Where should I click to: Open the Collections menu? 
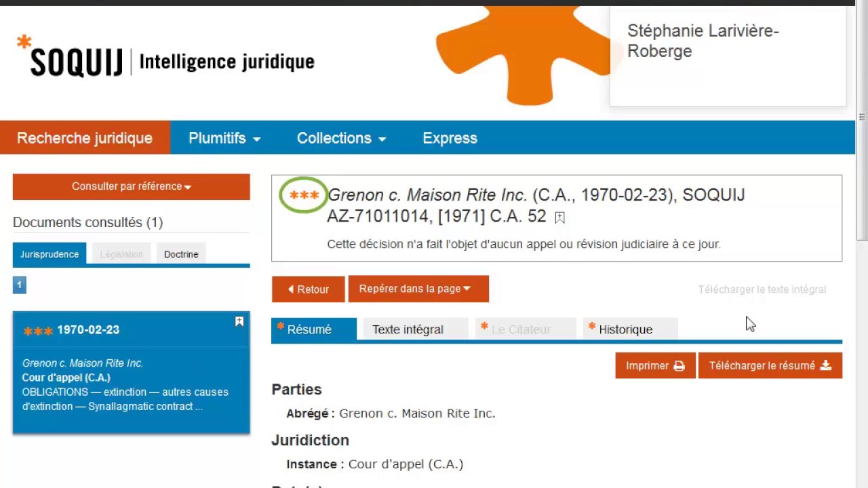pos(341,138)
